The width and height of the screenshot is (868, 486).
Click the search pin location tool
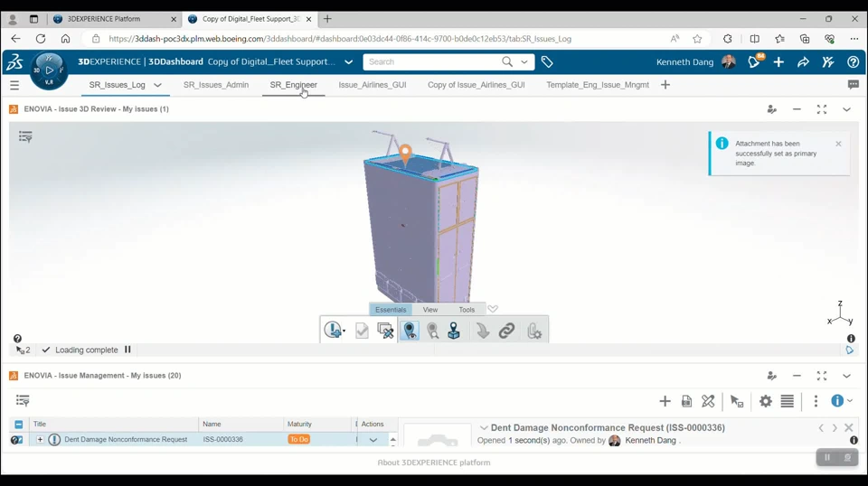(x=433, y=331)
